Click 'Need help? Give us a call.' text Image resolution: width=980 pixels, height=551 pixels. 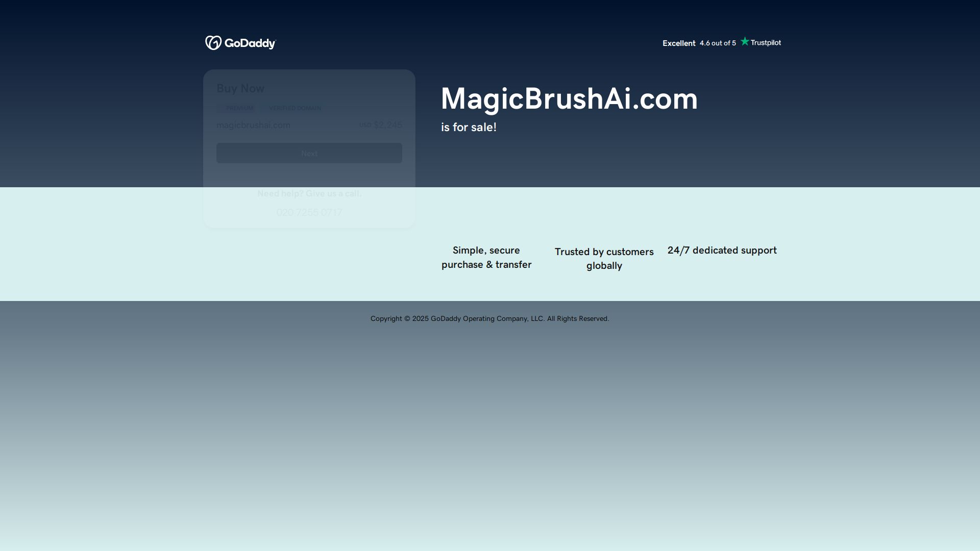click(309, 193)
